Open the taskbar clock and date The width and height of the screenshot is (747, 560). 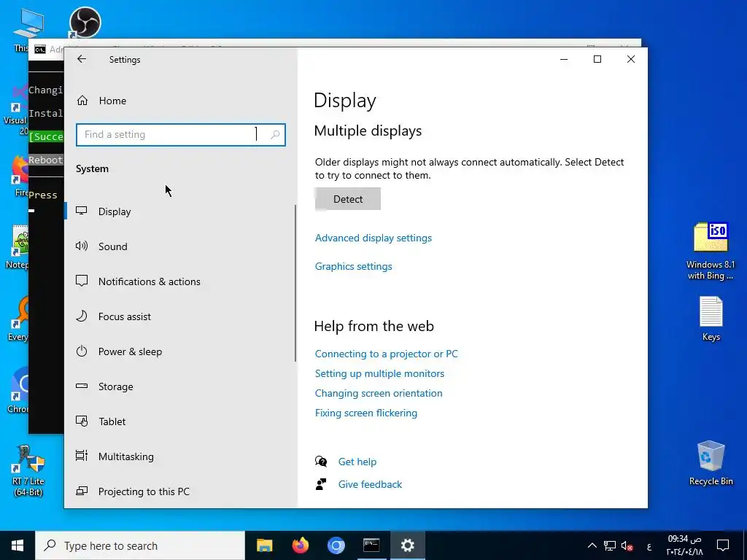(x=684, y=545)
